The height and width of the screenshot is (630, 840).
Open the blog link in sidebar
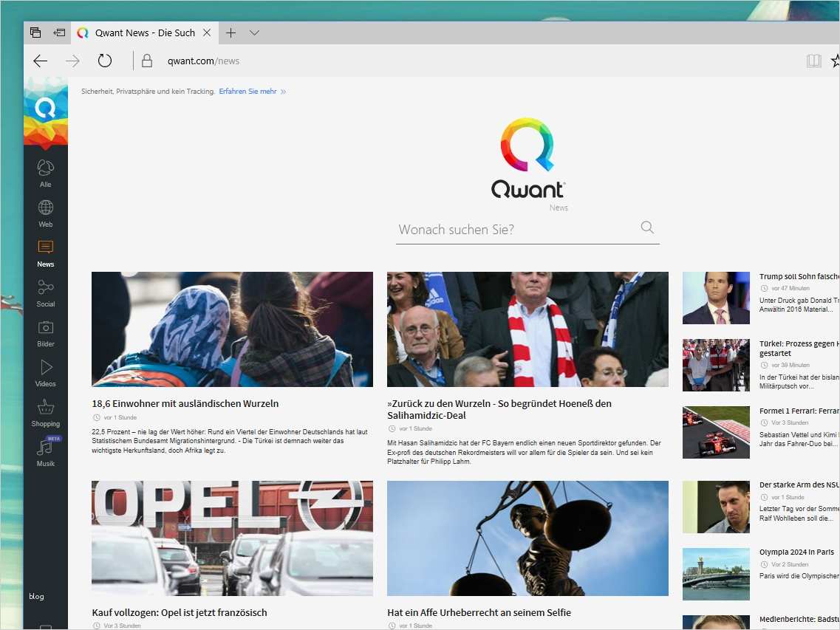(36, 596)
